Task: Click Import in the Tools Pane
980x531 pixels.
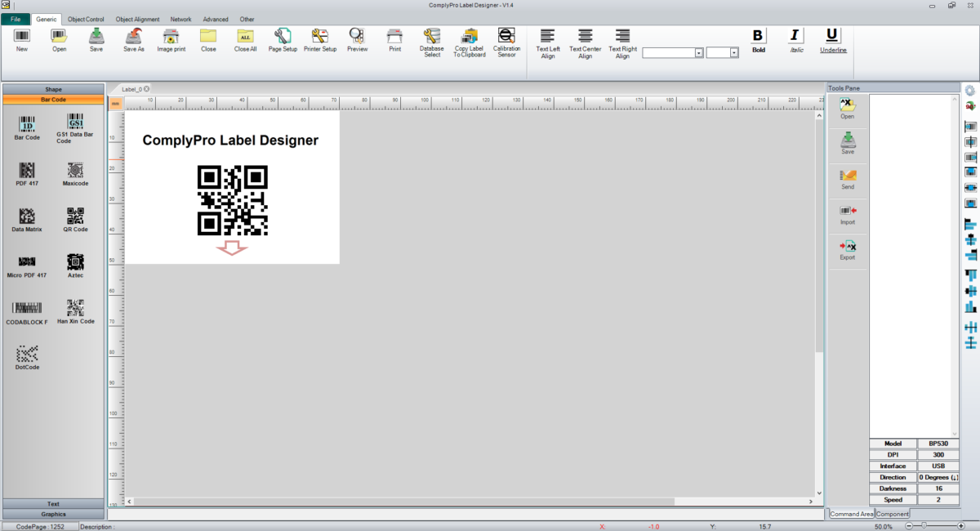Action: tap(848, 214)
